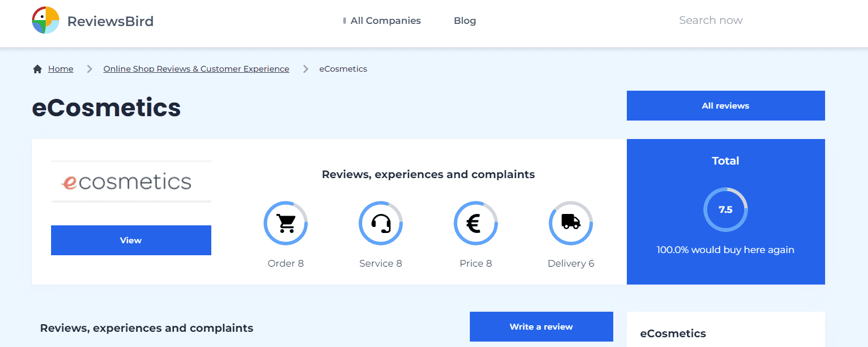This screenshot has width=868, height=347.
Task: Click the ReviewsBird site name text
Action: point(110,21)
